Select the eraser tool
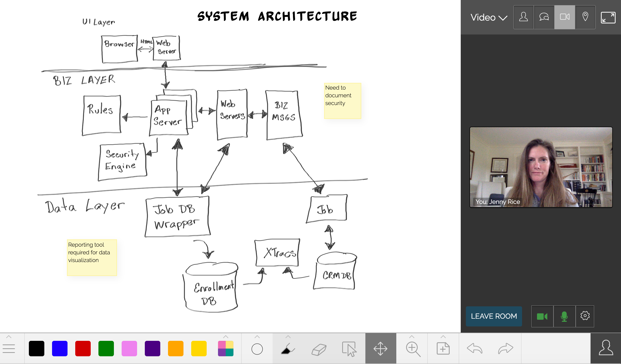This screenshot has height=364, width=621. pyautogui.click(x=319, y=349)
